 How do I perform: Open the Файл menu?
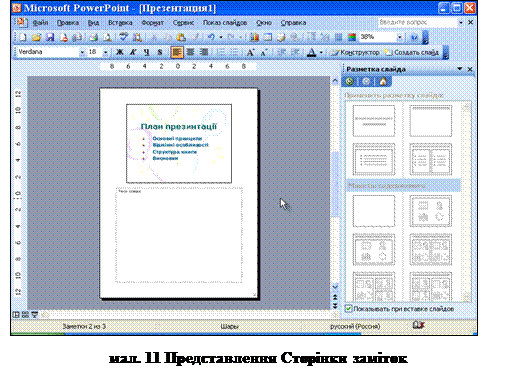coord(40,23)
